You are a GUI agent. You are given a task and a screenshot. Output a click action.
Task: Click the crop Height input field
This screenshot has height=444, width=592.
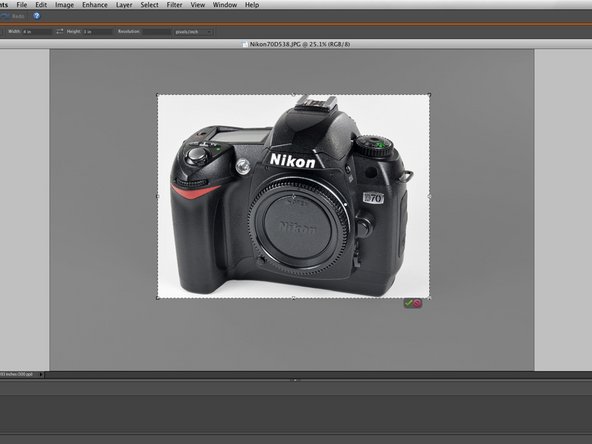(x=97, y=32)
